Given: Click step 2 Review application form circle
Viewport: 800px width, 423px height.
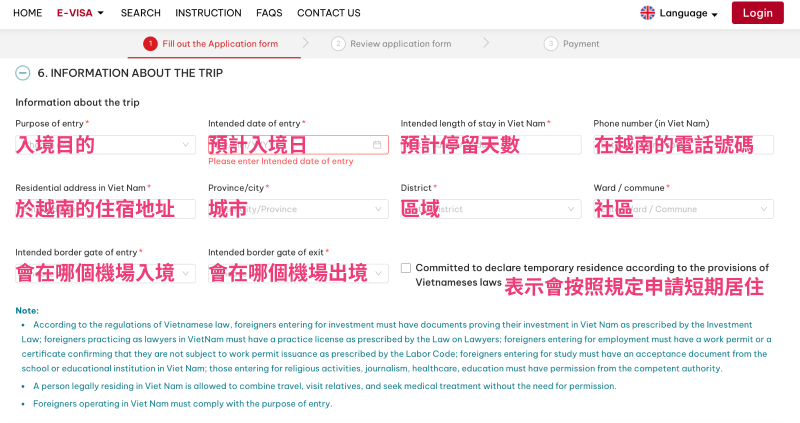Looking at the screenshot, I should coord(339,44).
